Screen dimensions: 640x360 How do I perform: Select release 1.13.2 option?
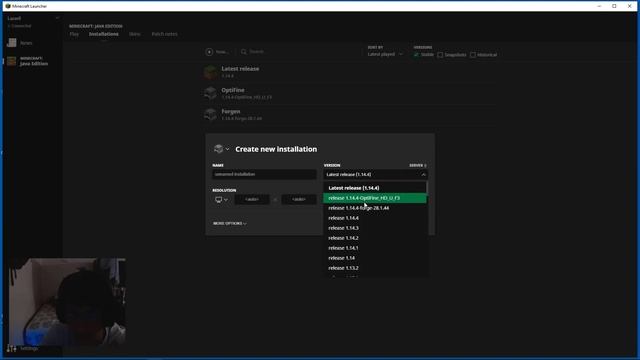point(375,268)
